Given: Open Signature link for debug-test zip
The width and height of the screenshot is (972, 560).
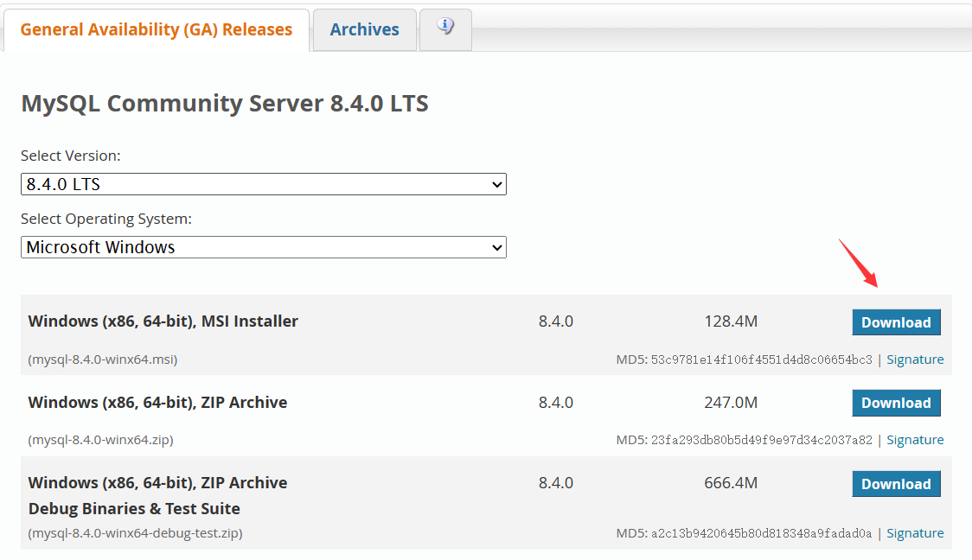Looking at the screenshot, I should click(x=915, y=533).
